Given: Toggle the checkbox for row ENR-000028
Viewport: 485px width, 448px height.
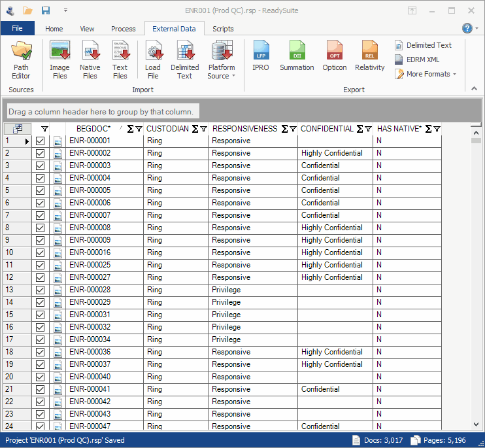Looking at the screenshot, I should pyautogui.click(x=41, y=290).
